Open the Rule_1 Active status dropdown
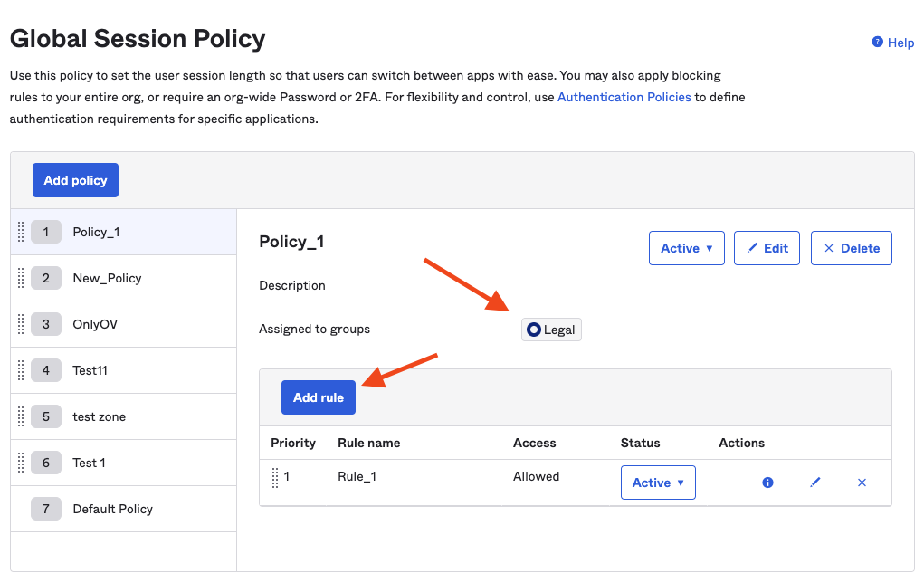Image resolution: width=924 pixels, height=583 pixels. 658,483
